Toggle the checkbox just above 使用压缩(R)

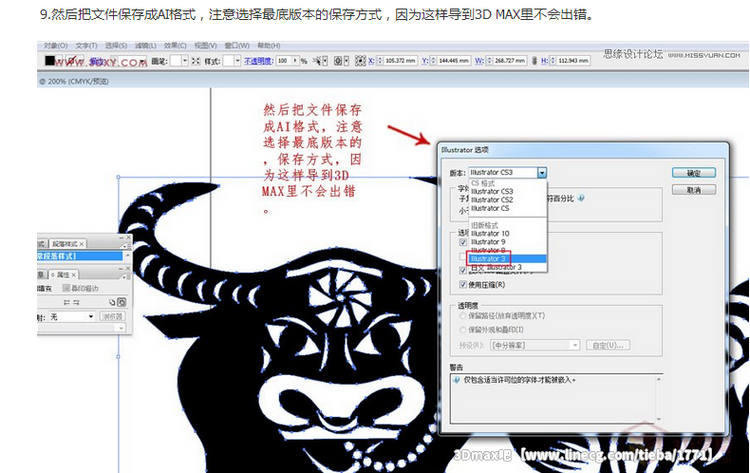(x=463, y=271)
